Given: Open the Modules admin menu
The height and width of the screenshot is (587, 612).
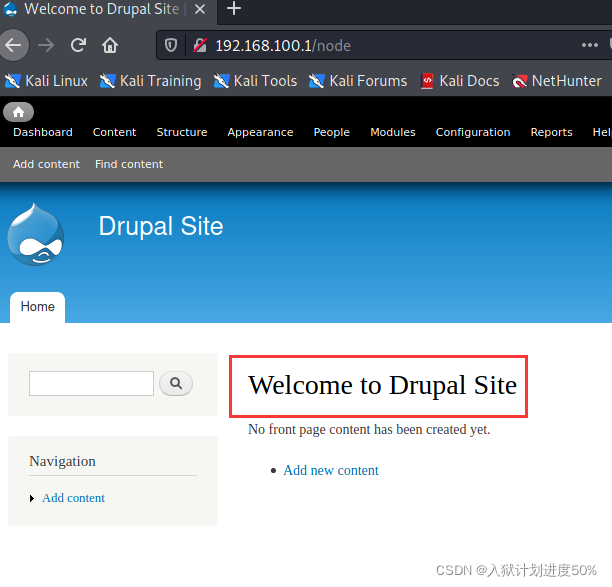Looking at the screenshot, I should (393, 132).
